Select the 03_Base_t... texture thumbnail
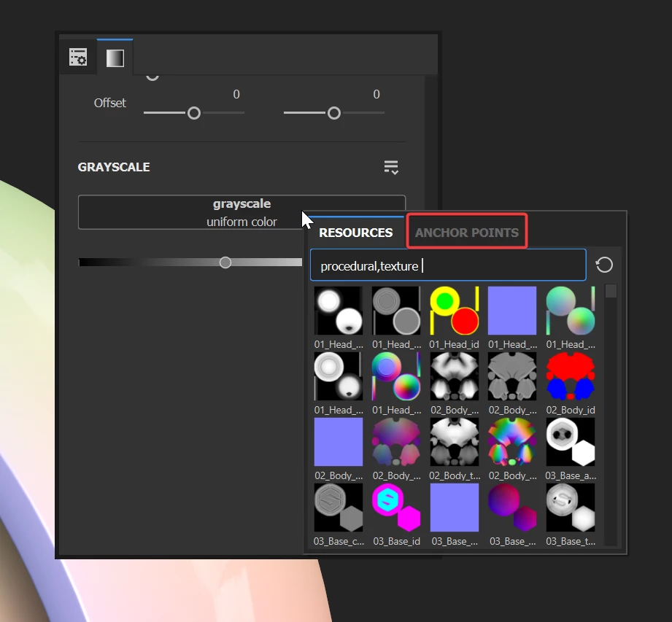This screenshot has width=672, height=622. 571,508
